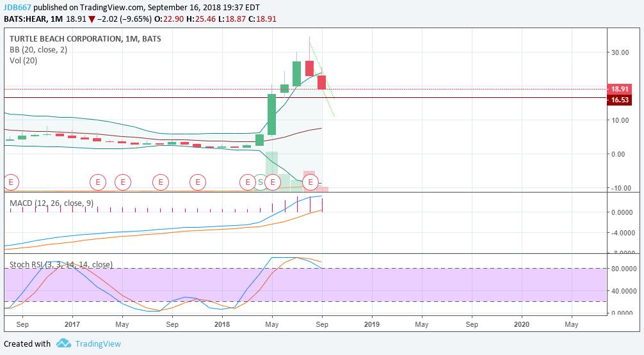The width and height of the screenshot is (644, 355).
Task: Click the 30.00 price axis label
Action: click(620, 52)
